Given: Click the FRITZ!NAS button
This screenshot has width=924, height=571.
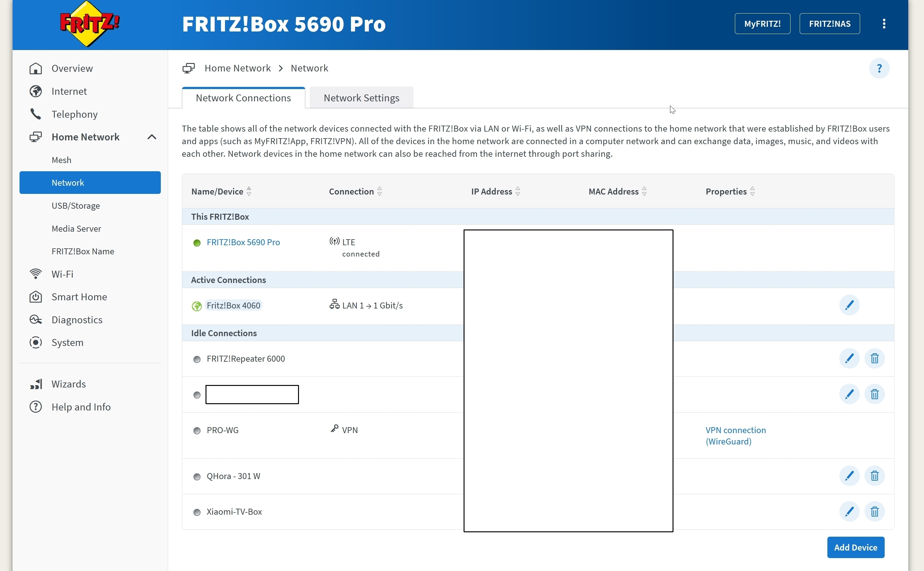Looking at the screenshot, I should pos(829,24).
